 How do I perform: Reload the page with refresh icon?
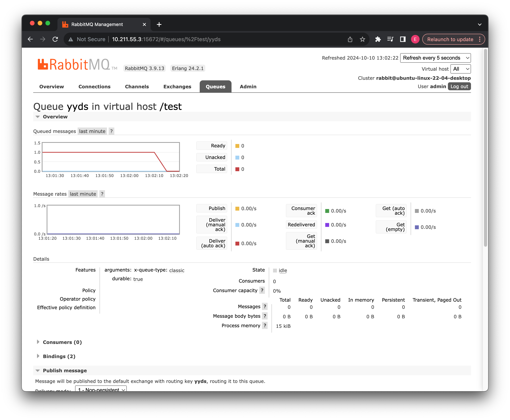(x=55, y=39)
